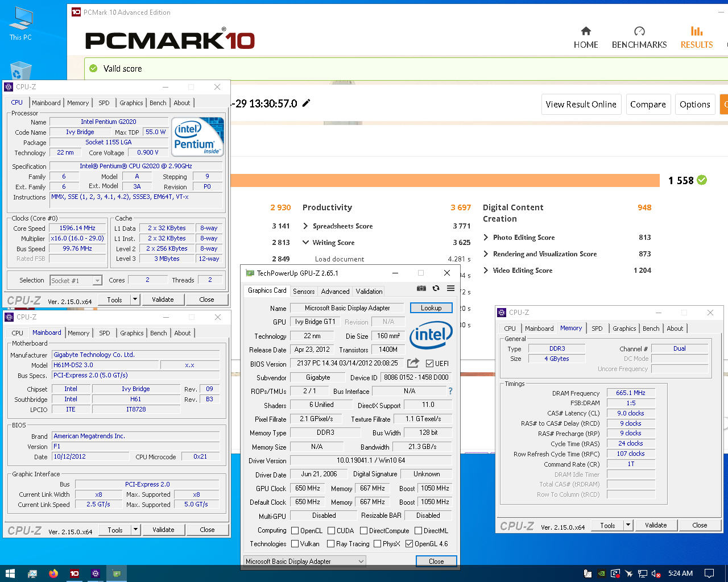This screenshot has width=728, height=582.
Task: Expand the Spreadsheets Score row
Action: coord(305,226)
